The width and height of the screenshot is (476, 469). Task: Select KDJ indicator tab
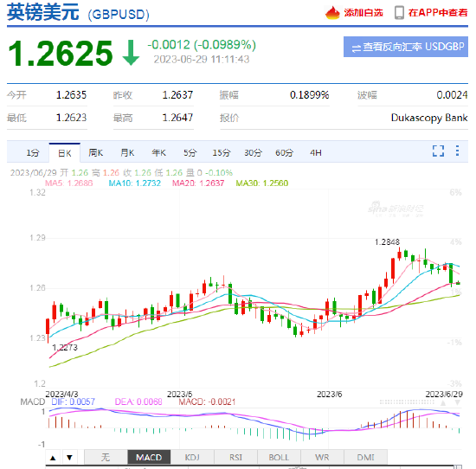192,457
